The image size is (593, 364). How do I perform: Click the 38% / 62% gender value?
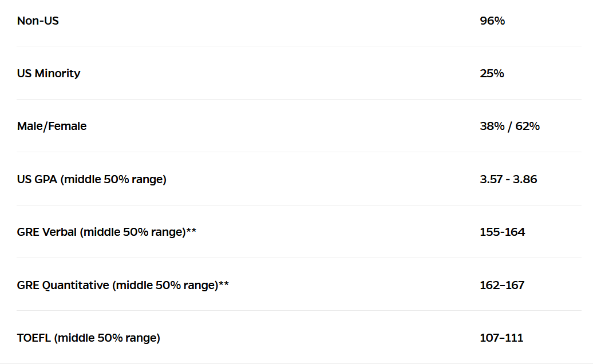coord(509,126)
